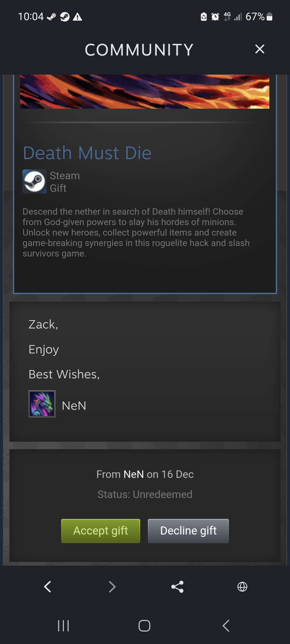Go back with browser back arrow
This screenshot has height=644, width=290.
48,587
